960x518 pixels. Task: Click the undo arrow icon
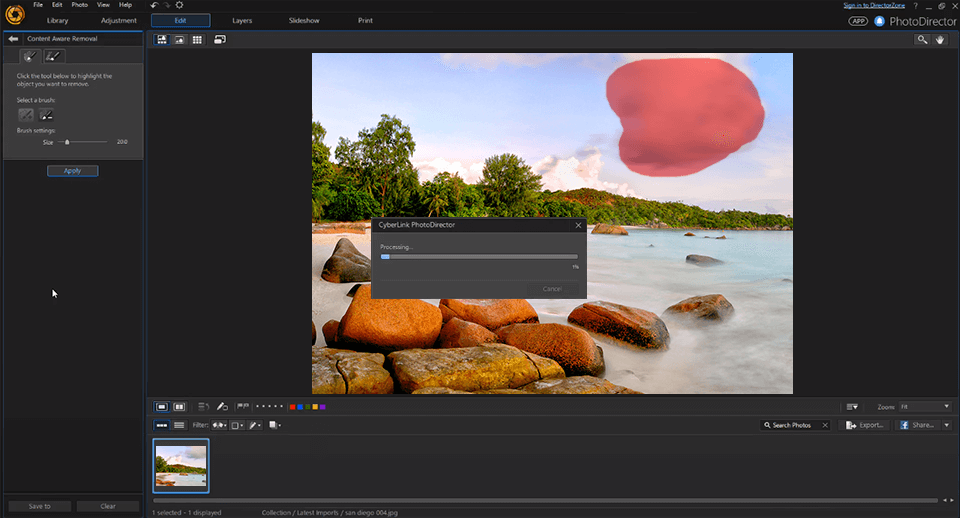(x=154, y=5)
